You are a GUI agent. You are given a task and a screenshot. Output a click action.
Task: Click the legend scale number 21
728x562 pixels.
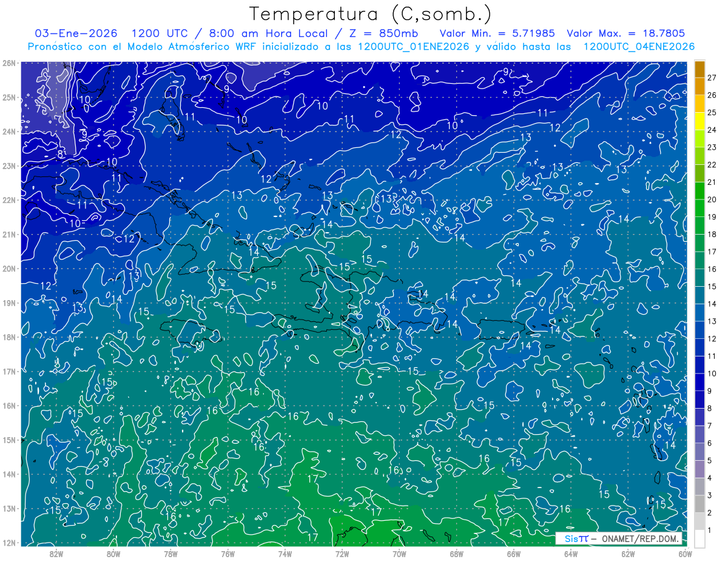pyautogui.click(x=712, y=182)
